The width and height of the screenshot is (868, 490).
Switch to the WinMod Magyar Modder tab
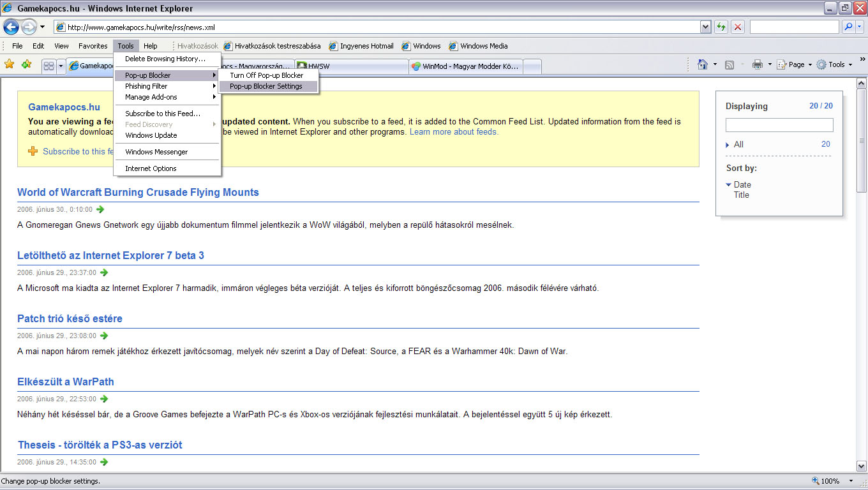click(466, 66)
